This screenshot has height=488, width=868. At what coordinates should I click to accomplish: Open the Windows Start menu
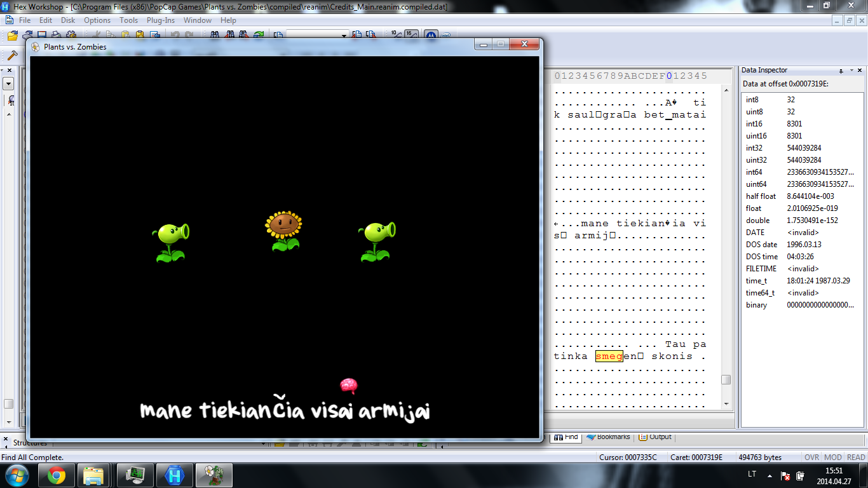[x=17, y=475]
